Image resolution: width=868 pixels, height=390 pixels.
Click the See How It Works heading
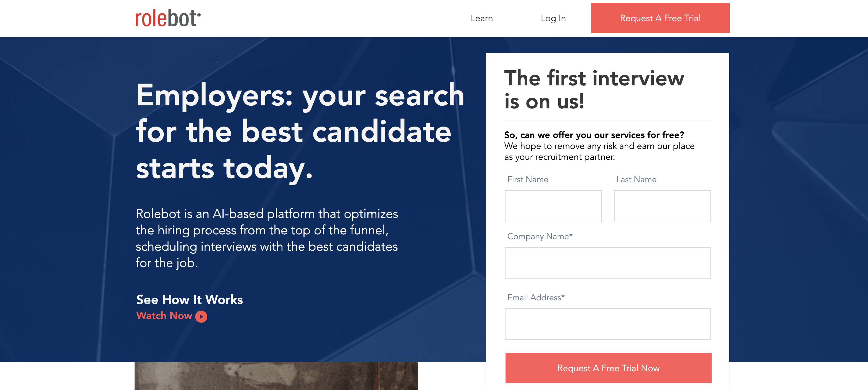click(189, 299)
